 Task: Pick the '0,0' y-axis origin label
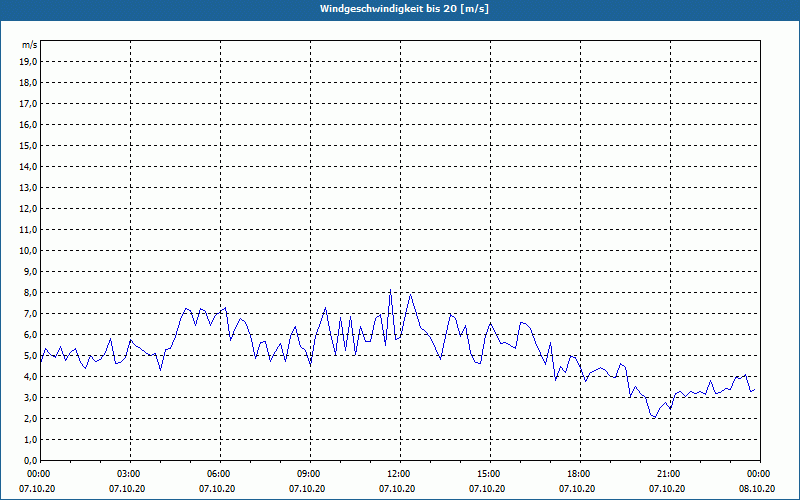point(31,460)
